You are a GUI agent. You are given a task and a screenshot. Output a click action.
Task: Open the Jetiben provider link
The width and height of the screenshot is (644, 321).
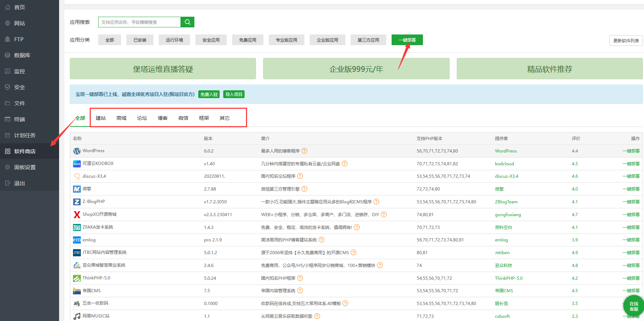[x=502, y=252]
